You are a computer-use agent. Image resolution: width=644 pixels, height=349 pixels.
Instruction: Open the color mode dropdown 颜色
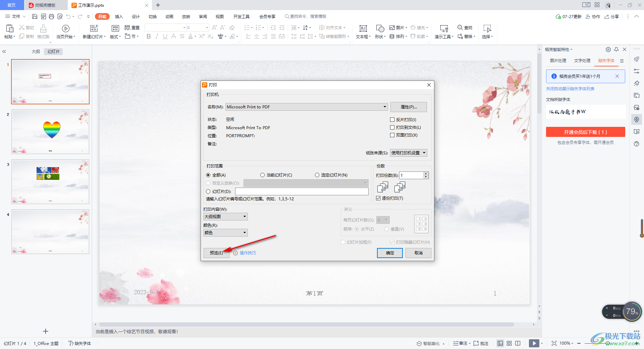pos(225,233)
